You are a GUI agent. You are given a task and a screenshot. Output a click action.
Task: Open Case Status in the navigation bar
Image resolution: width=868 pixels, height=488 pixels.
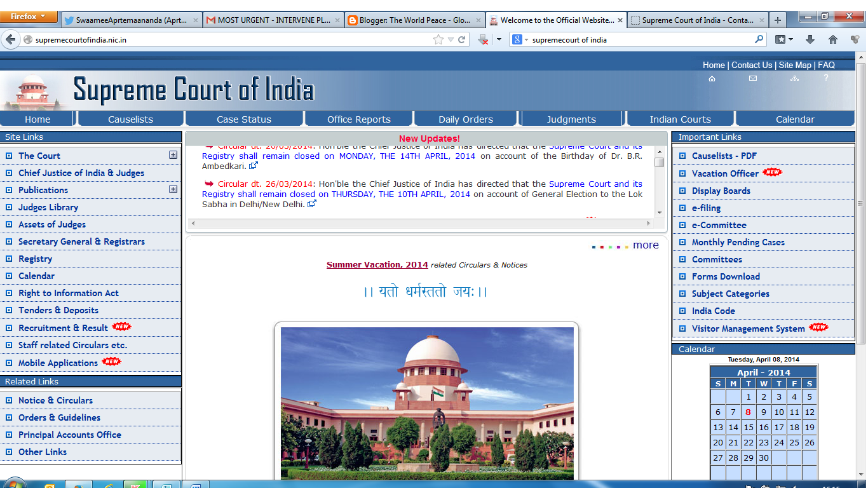coord(244,119)
